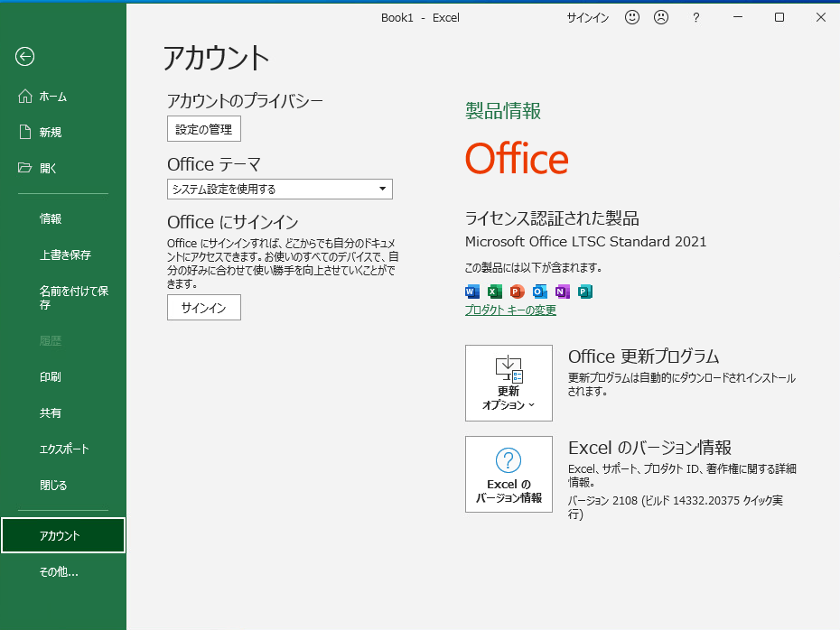The width and height of the screenshot is (840, 630).
Task: Click the OneNote app icon
Action: pos(561,292)
